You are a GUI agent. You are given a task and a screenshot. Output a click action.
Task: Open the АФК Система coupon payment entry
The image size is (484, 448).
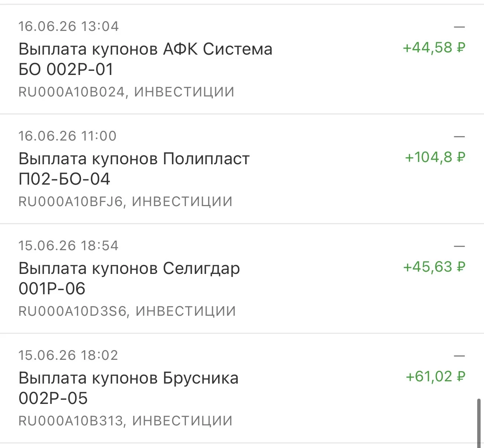click(242, 59)
